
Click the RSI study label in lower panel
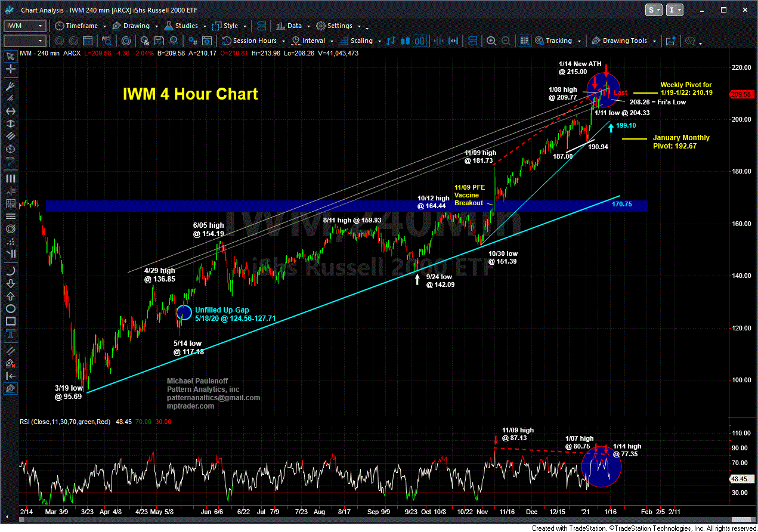(x=65, y=422)
